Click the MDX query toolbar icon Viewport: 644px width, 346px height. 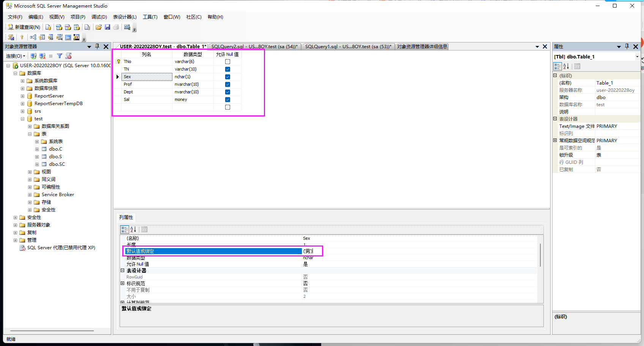[x=59, y=27]
